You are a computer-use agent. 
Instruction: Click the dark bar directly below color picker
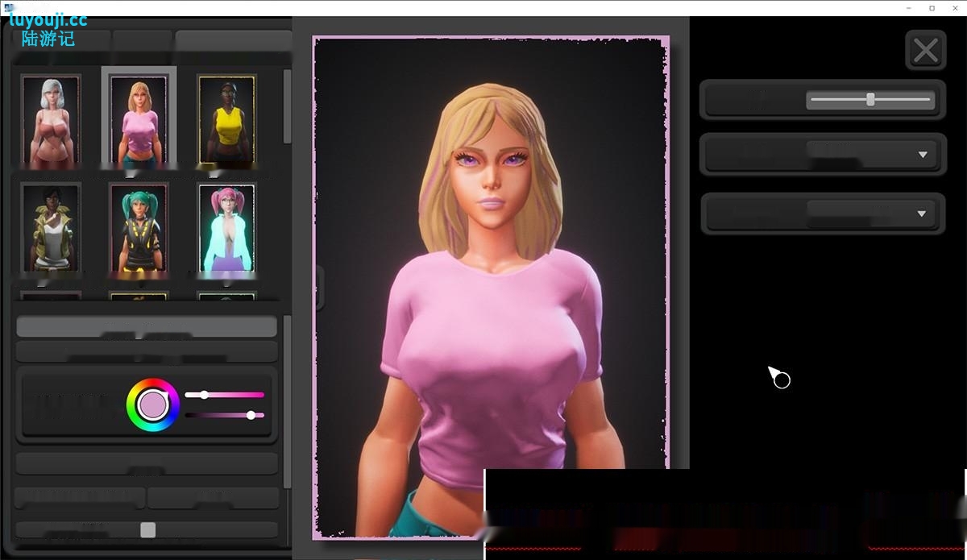pyautogui.click(x=147, y=463)
